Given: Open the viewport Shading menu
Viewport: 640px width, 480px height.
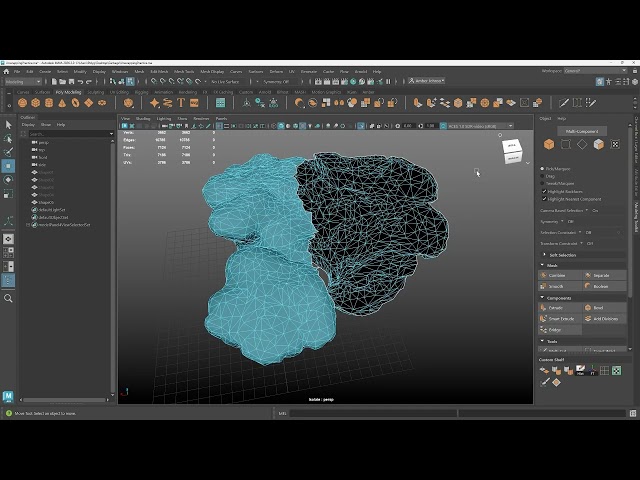Looking at the screenshot, I should (x=143, y=119).
